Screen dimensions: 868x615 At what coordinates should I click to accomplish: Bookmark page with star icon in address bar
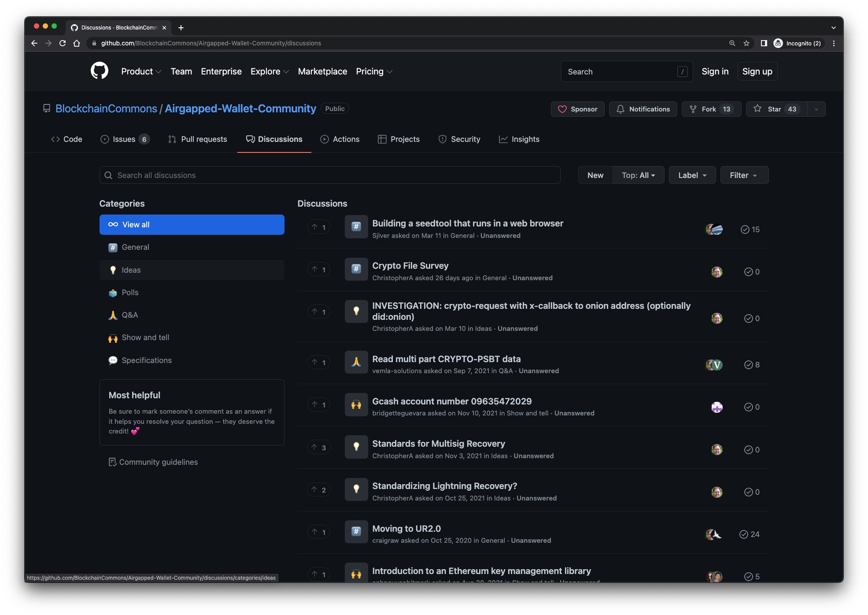[x=746, y=43]
